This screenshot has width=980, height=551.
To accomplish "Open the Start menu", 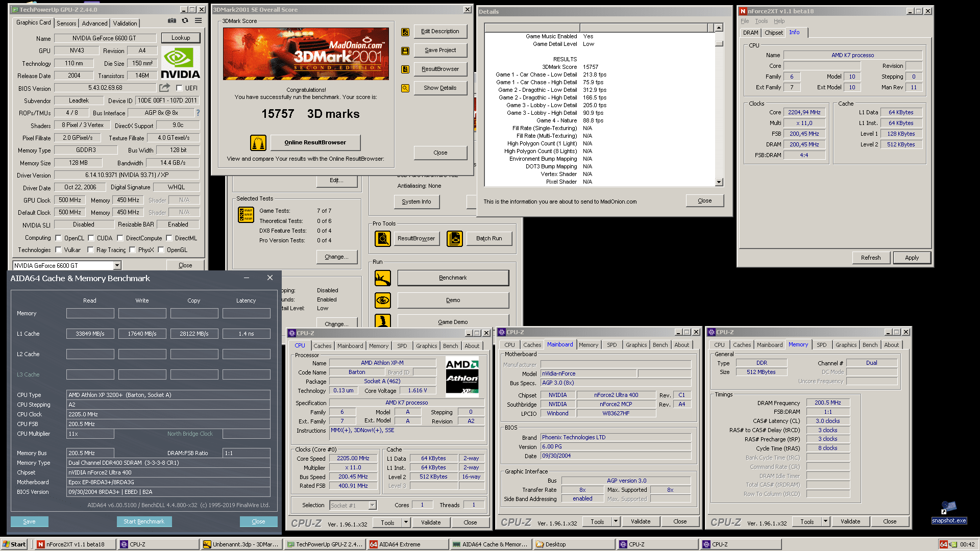I will (x=14, y=544).
